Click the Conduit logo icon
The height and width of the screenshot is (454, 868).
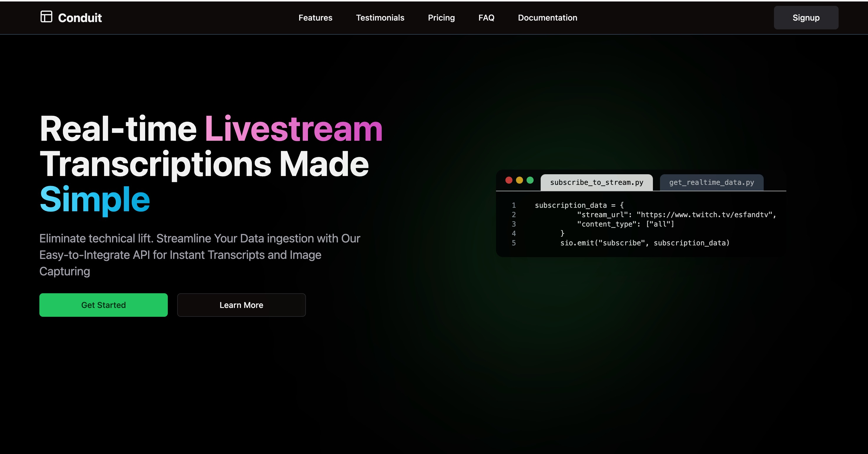46,16
